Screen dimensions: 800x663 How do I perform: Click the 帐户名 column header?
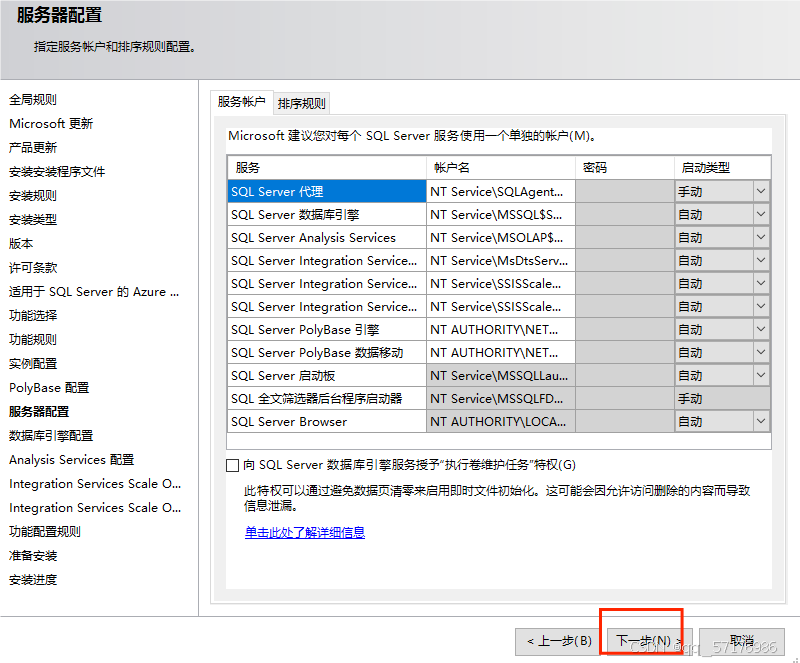pos(501,167)
